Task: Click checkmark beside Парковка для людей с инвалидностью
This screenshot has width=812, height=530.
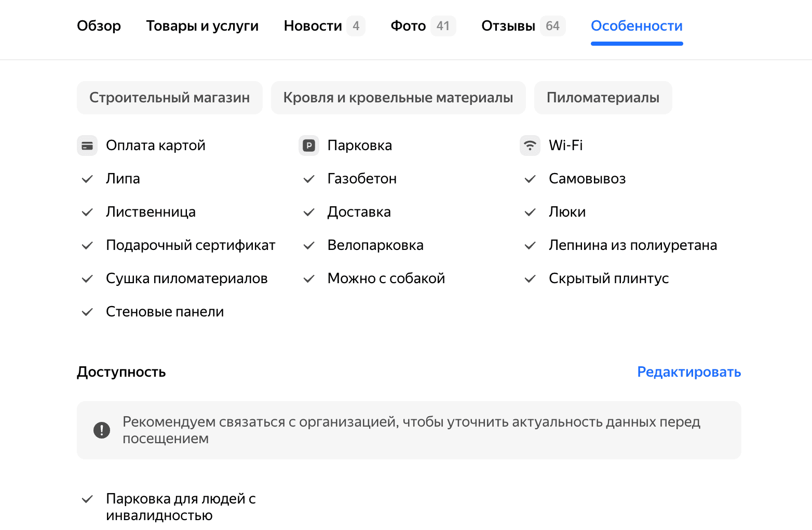Action: pos(87,499)
